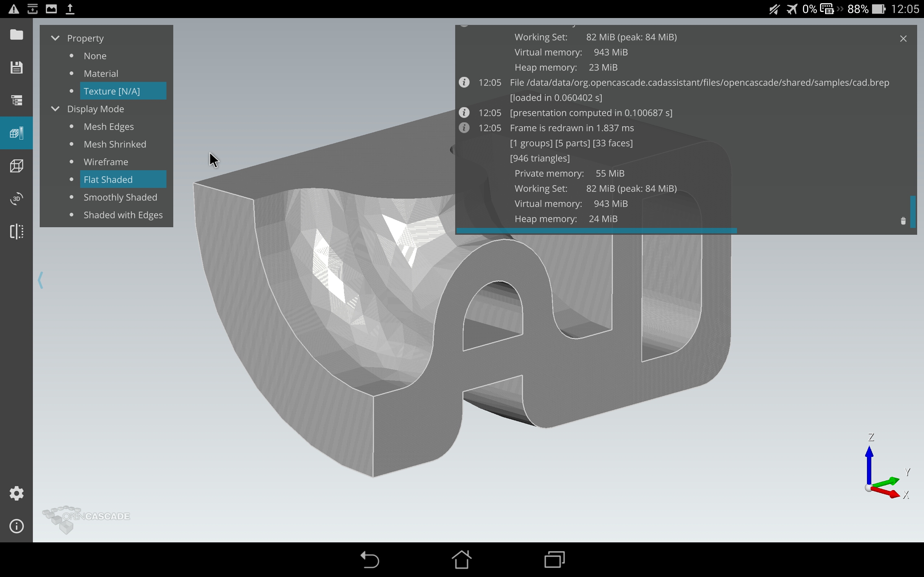Collapse the Display Mode section
The width and height of the screenshot is (924, 577).
pyautogui.click(x=55, y=109)
